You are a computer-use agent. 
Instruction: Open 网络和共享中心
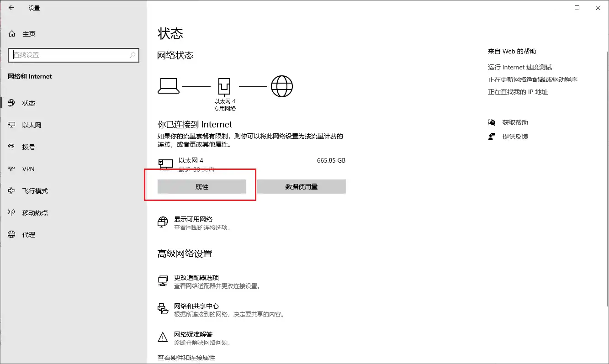pyautogui.click(x=196, y=306)
